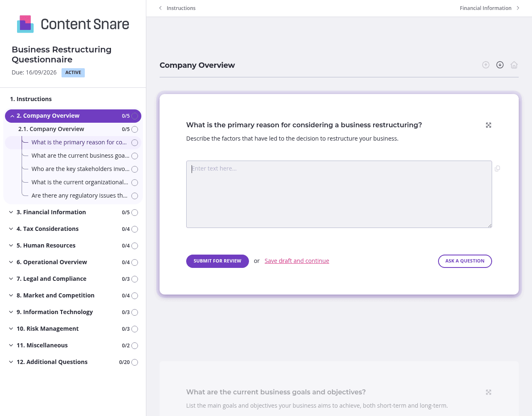Expand the 6. Operational Overview chevron
The width and height of the screenshot is (532, 416).
pos(11,262)
